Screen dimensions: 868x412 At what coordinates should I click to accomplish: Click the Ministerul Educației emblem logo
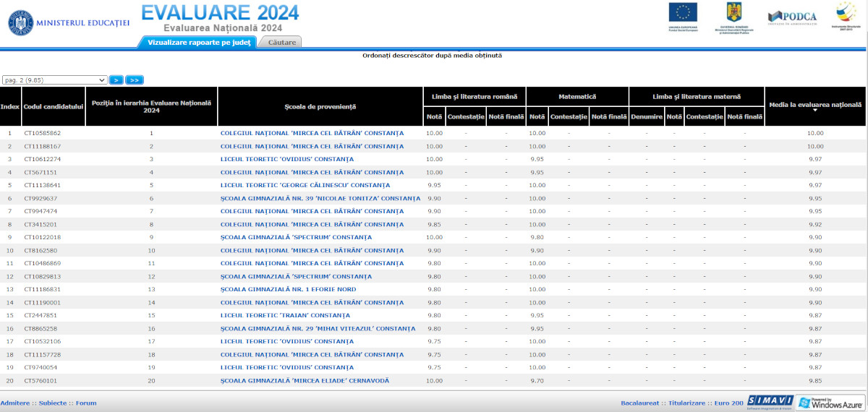(21, 23)
